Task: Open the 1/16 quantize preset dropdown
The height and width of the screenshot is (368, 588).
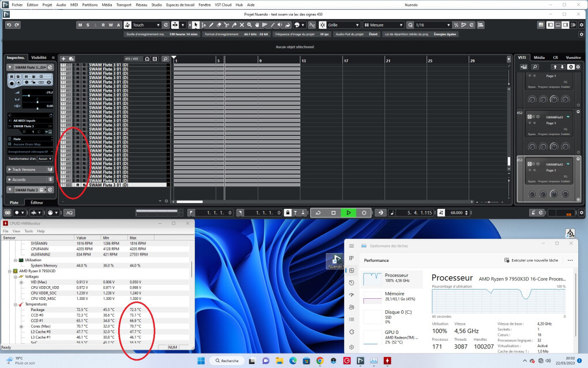Action: 432,25
